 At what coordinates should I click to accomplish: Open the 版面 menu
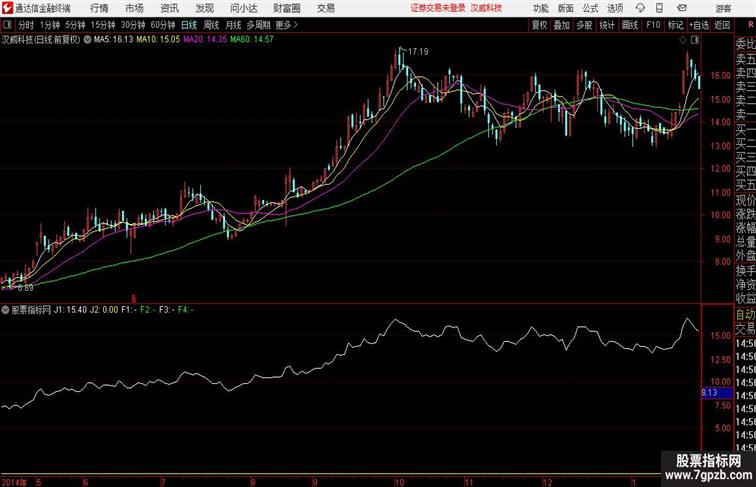566,8
